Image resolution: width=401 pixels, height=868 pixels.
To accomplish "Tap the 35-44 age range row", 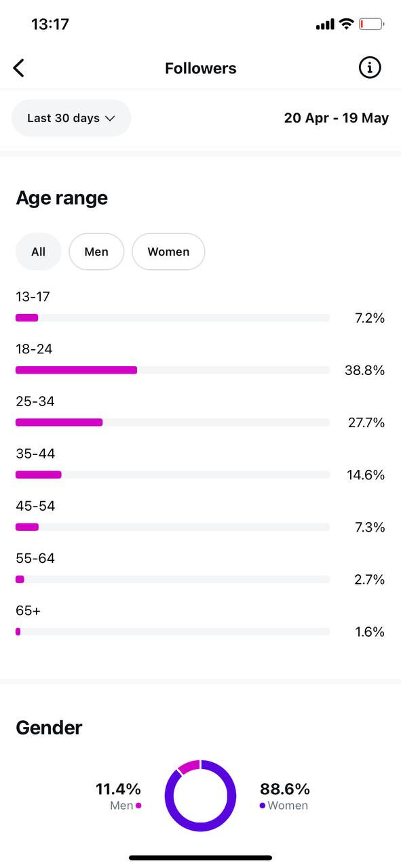I will 200,465.
